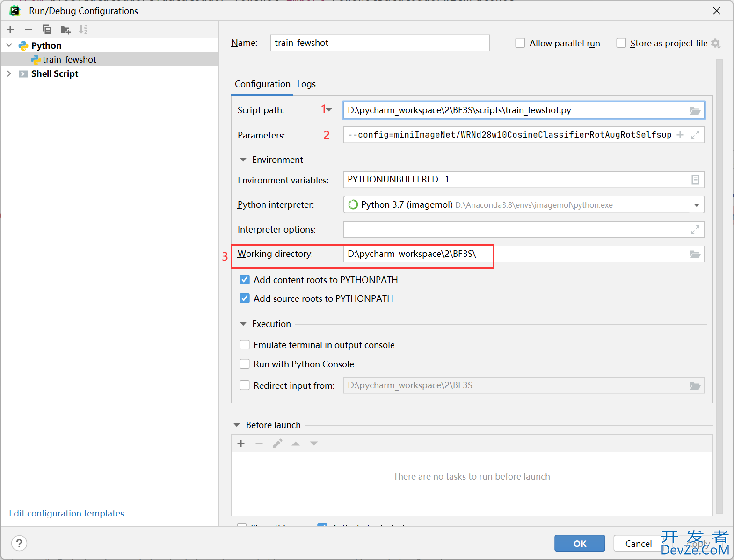Image resolution: width=734 pixels, height=560 pixels.
Task: Click the Shell Script category icon
Action: coord(23,74)
